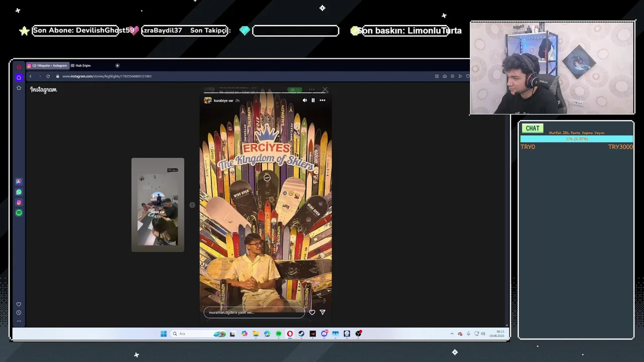This screenshot has width=644, height=362.
Task: Open Discord from taskbar
Action: [324, 333]
